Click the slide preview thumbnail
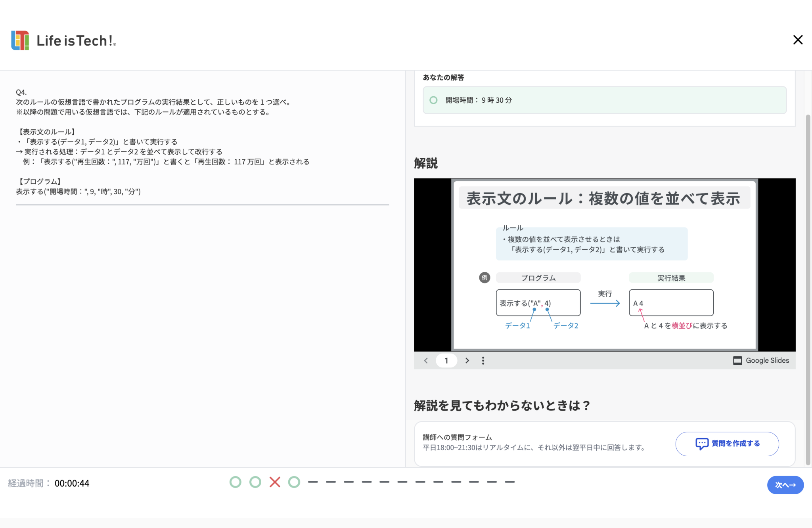The width and height of the screenshot is (812, 528). [x=604, y=265]
